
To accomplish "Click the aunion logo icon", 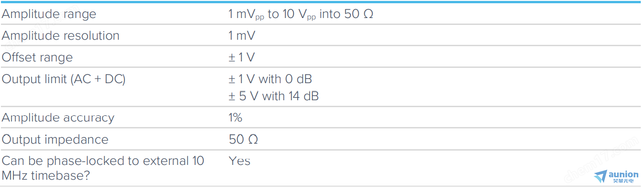I will [x=600, y=176].
